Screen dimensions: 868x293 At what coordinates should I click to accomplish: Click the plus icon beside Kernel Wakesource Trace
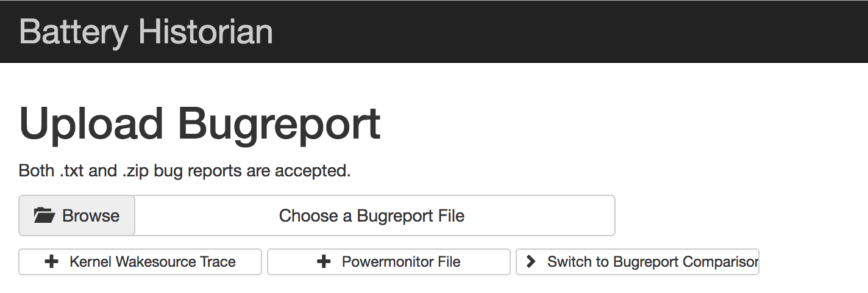(x=52, y=262)
